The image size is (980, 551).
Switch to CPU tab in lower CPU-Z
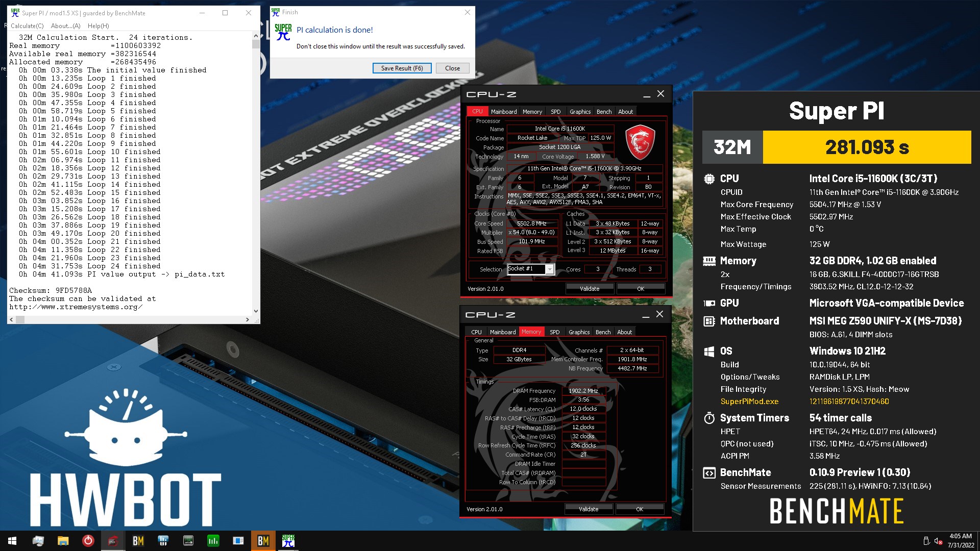tap(476, 332)
